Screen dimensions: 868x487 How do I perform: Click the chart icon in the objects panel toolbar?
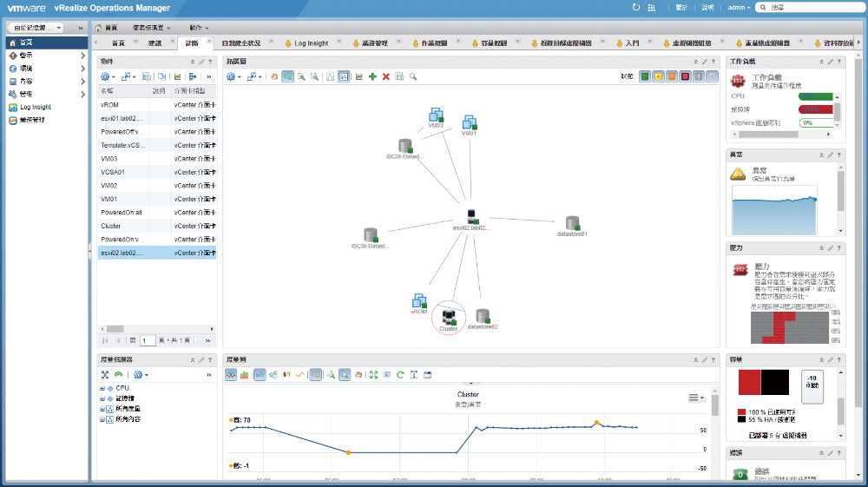coord(178,77)
